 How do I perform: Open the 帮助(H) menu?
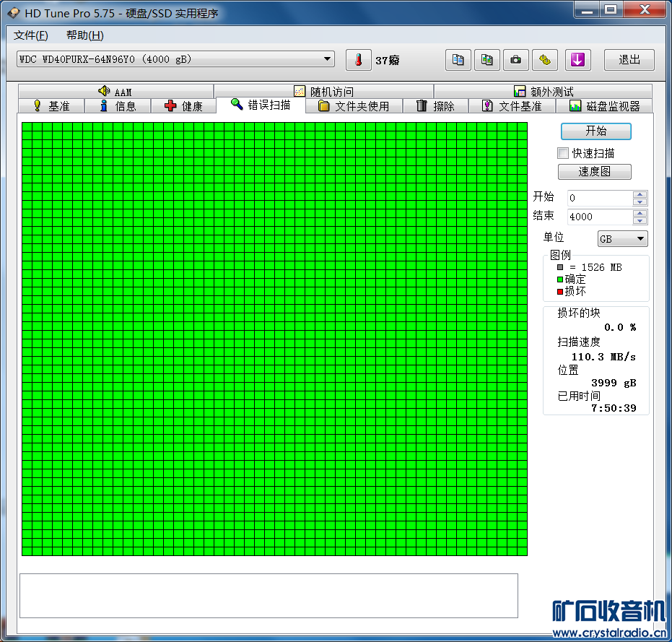(85, 35)
